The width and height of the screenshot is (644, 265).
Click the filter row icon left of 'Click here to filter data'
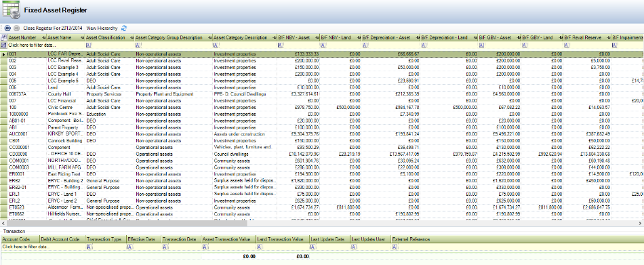[3, 45]
